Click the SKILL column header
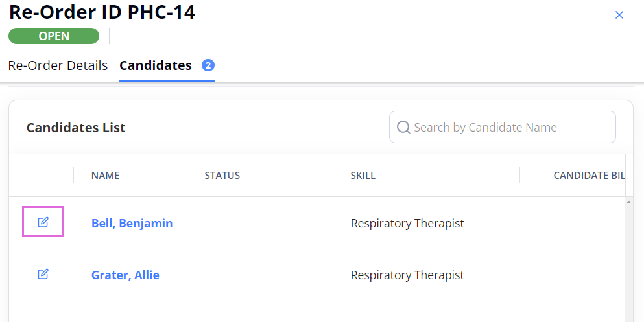644x322 pixels. click(x=363, y=175)
